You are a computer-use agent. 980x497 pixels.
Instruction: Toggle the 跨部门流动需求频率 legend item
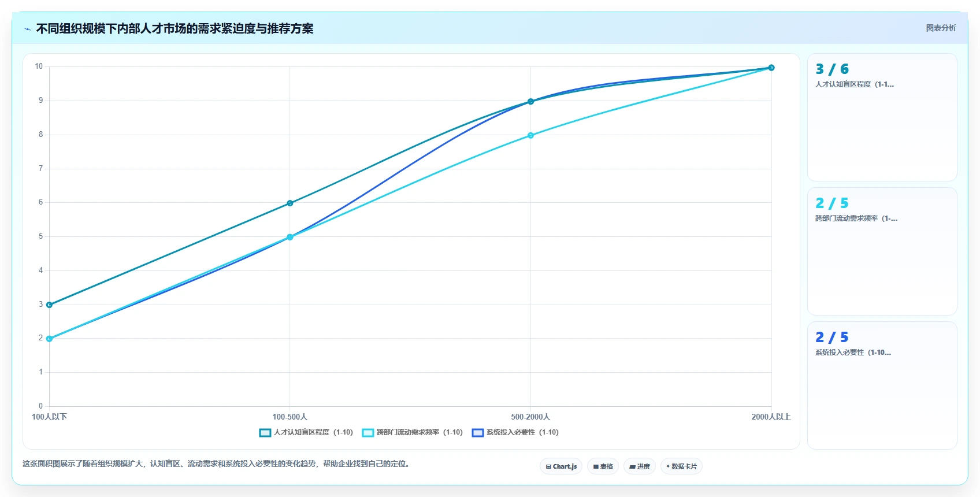413,432
